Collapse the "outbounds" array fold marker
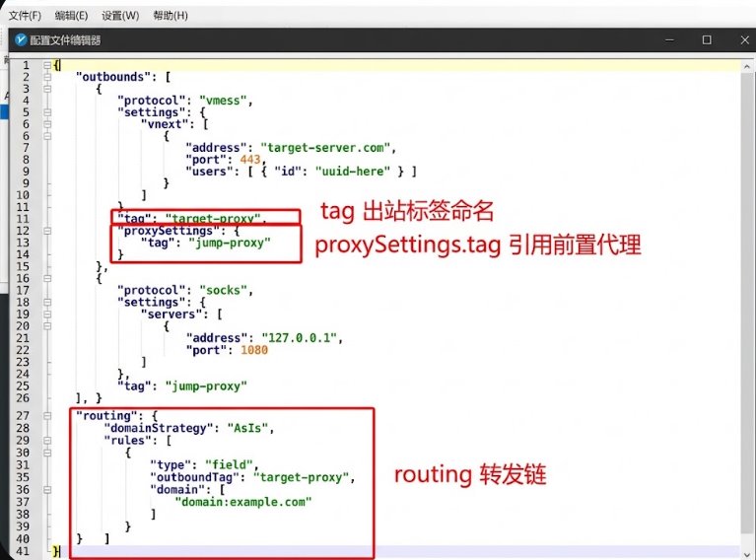Screen dimensions: 756x560 click(47, 77)
